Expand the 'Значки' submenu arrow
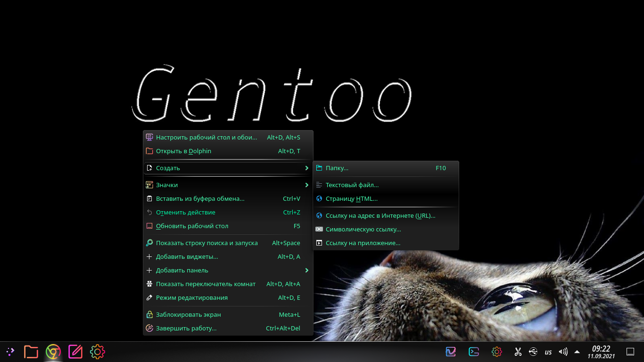Image resolution: width=644 pixels, height=362 pixels. click(x=306, y=185)
